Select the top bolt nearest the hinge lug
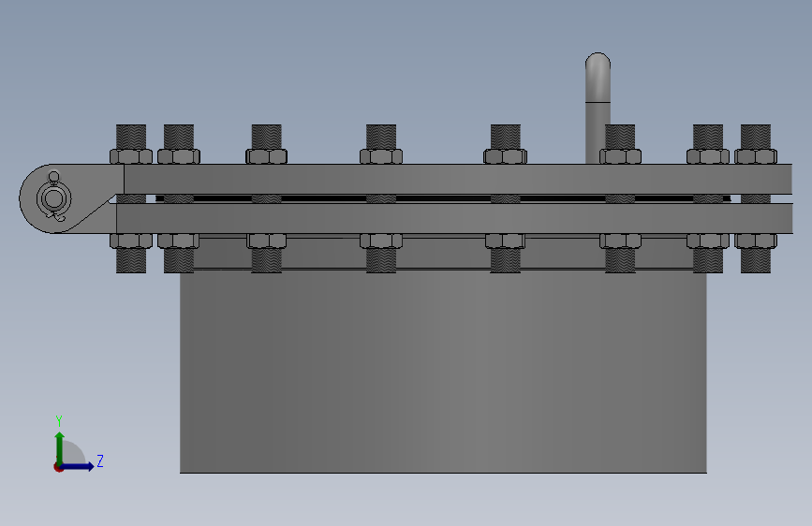812x526 pixels. (131, 138)
